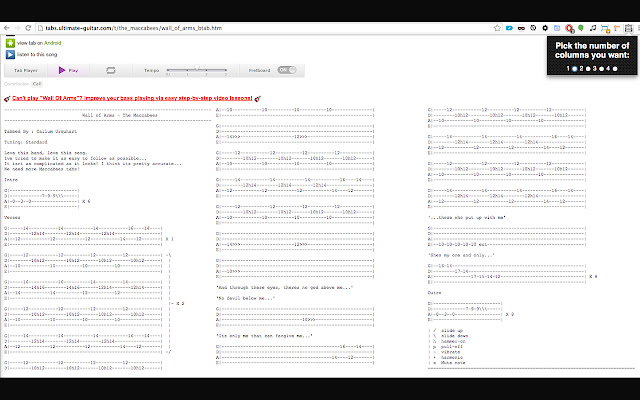Click the lyric '...those who put up with me' line
The image size is (640, 400).
coord(467,218)
